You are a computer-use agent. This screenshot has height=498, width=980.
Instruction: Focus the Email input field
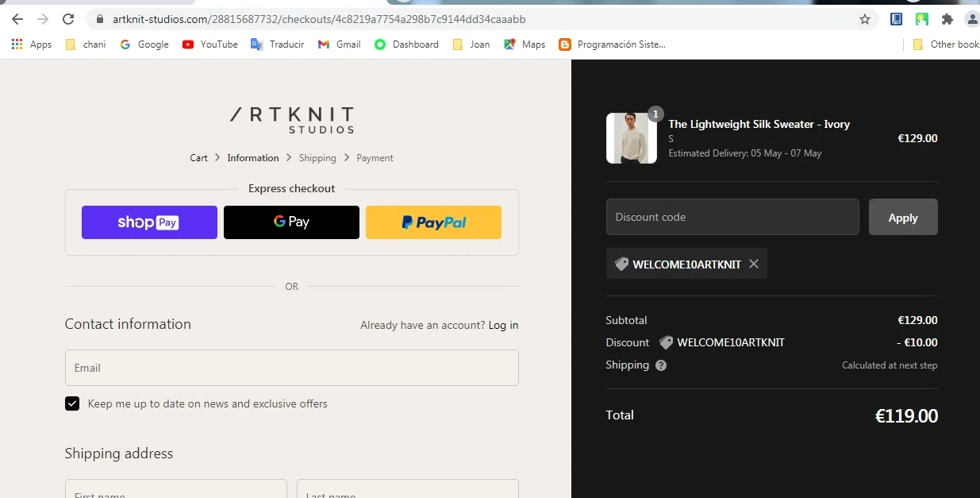292,368
